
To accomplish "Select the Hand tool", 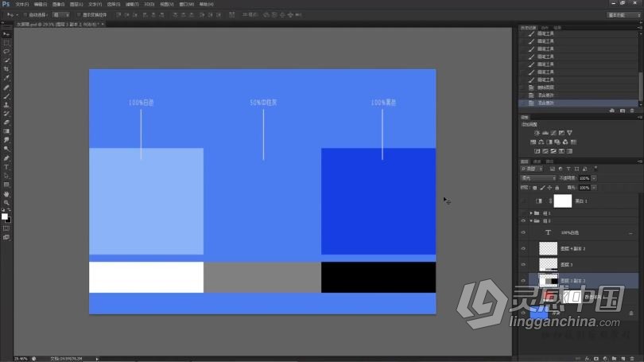I will point(6,193).
